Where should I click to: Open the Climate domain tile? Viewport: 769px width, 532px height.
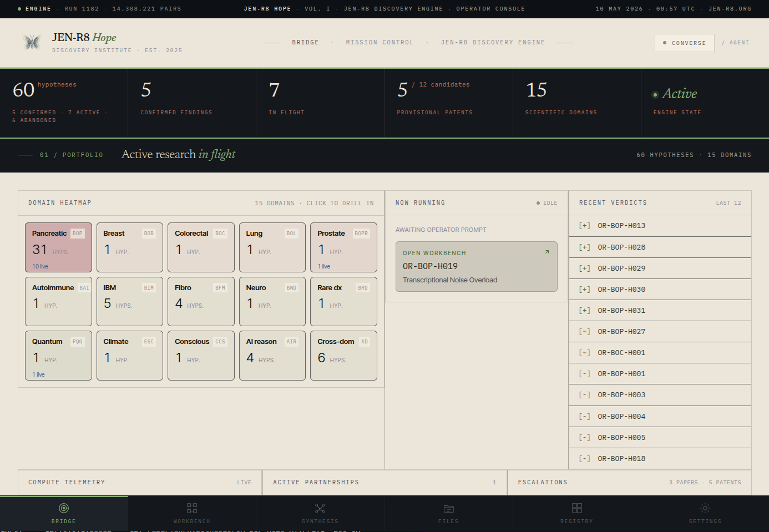point(130,356)
